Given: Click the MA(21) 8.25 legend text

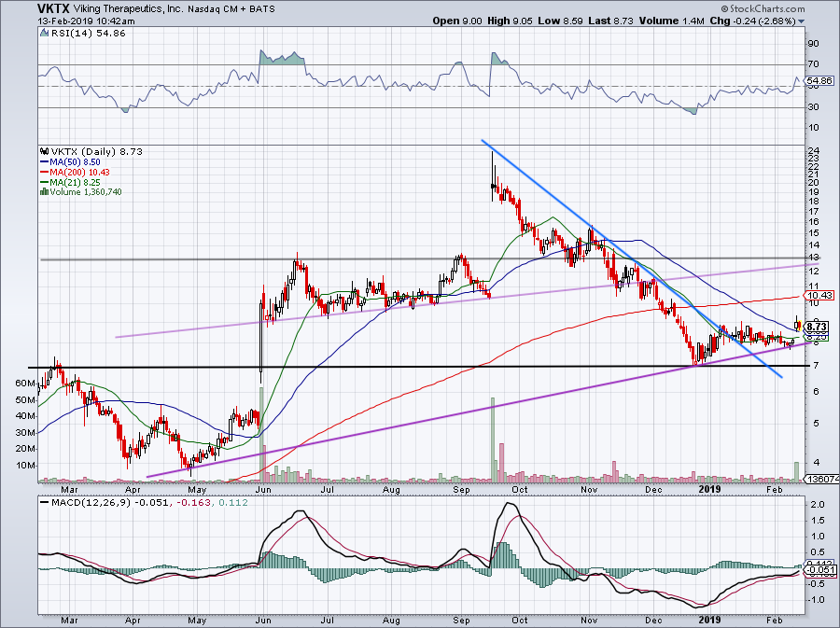Looking at the screenshot, I should 75,182.
